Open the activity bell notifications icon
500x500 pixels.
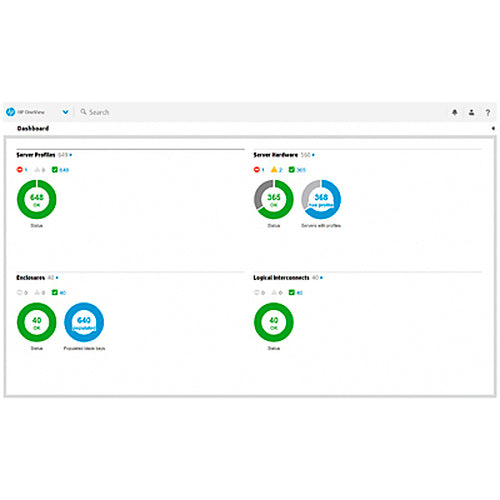pyautogui.click(x=455, y=112)
